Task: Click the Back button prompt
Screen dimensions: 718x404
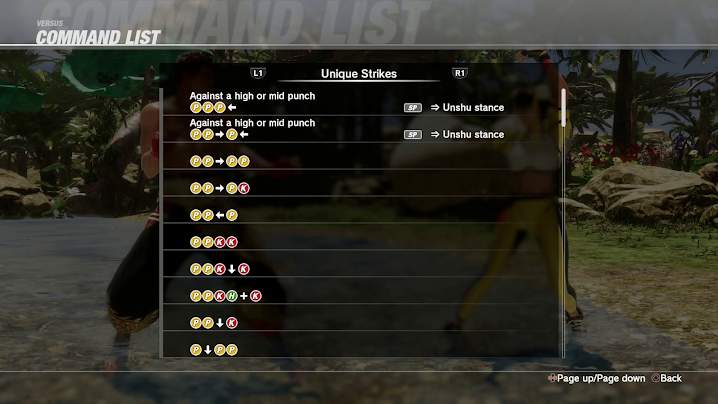Action: (667, 378)
